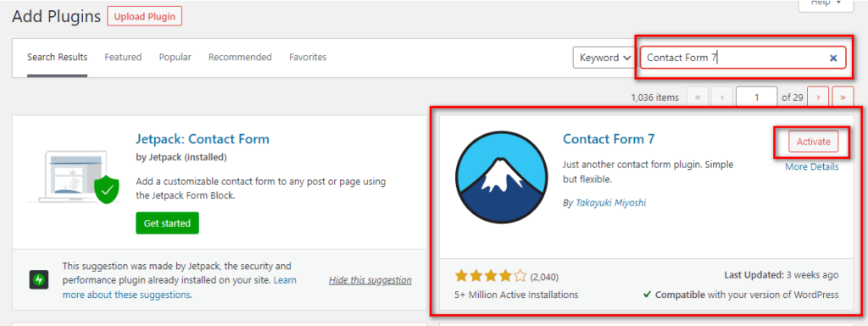Click the by Jetpack (installed) text

coord(181,157)
